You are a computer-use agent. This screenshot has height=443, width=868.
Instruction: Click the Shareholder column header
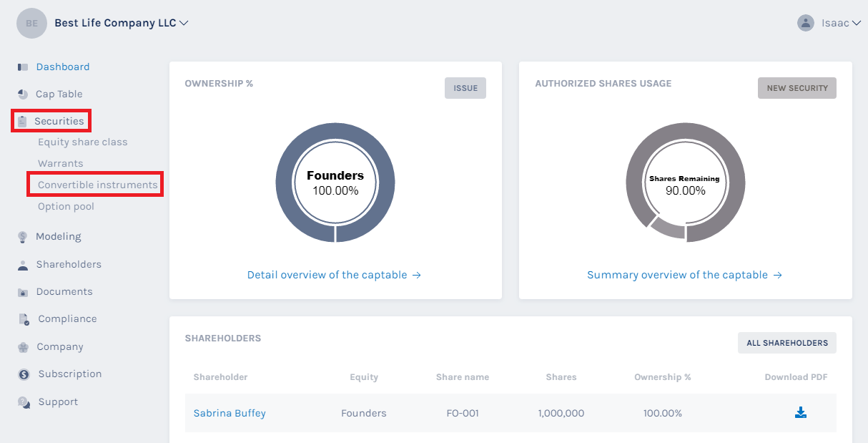[220, 377]
